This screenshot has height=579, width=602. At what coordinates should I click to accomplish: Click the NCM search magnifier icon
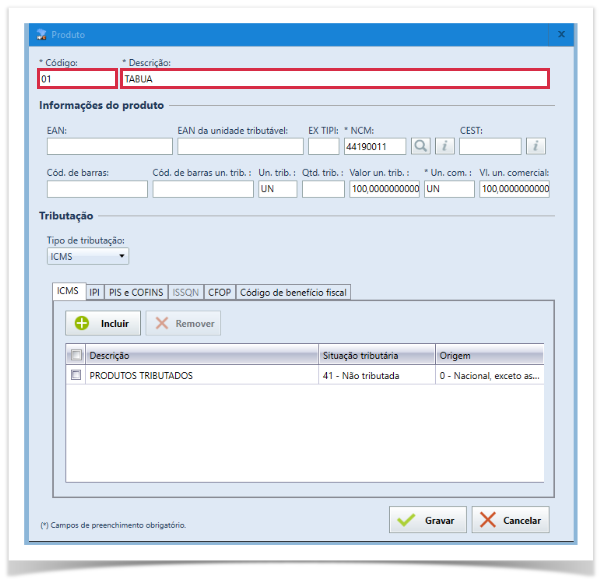pos(420,146)
